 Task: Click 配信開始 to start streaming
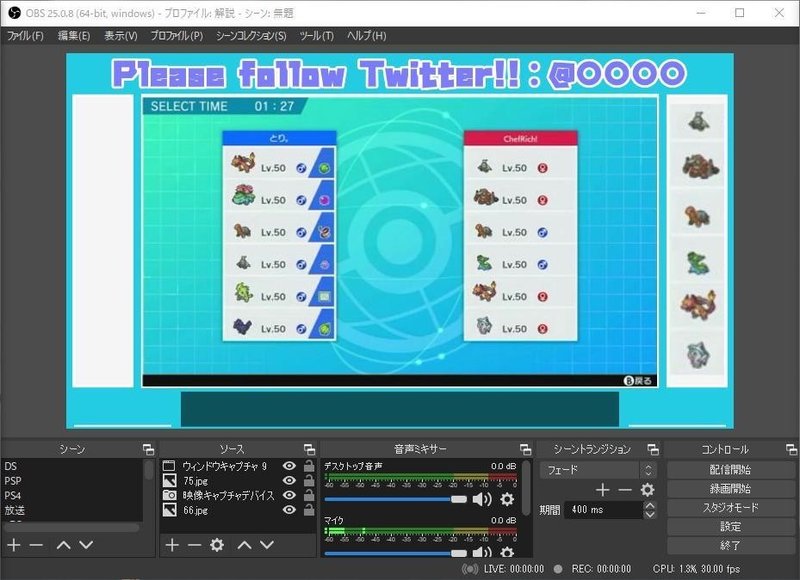731,470
